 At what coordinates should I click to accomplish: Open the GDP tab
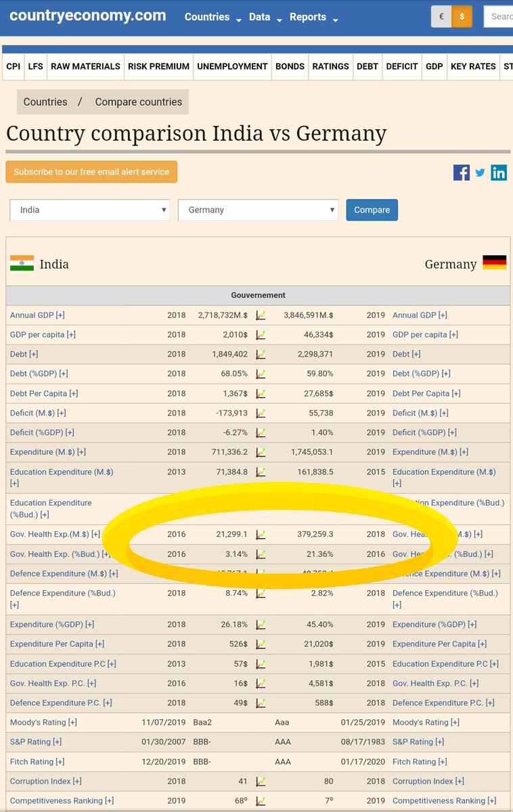434,66
